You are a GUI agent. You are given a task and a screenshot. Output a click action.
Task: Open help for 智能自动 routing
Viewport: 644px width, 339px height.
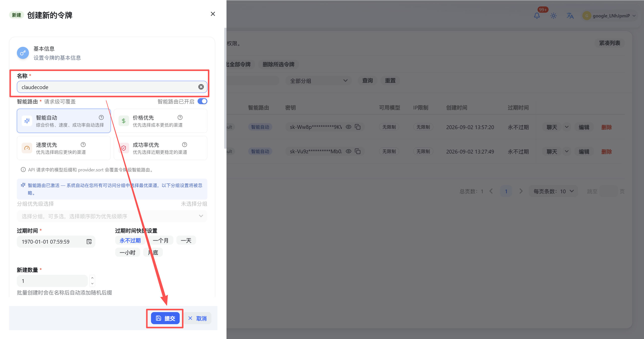(101, 117)
